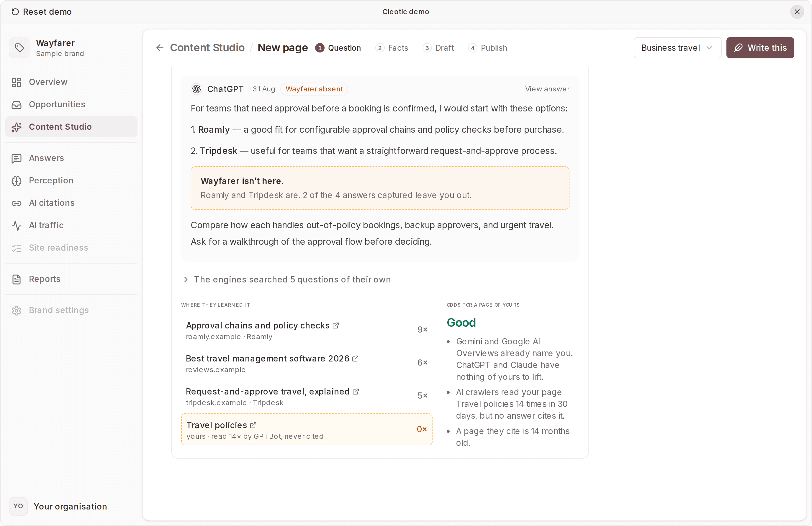Click tripdesk.example · Tripdesk source text

click(234, 403)
